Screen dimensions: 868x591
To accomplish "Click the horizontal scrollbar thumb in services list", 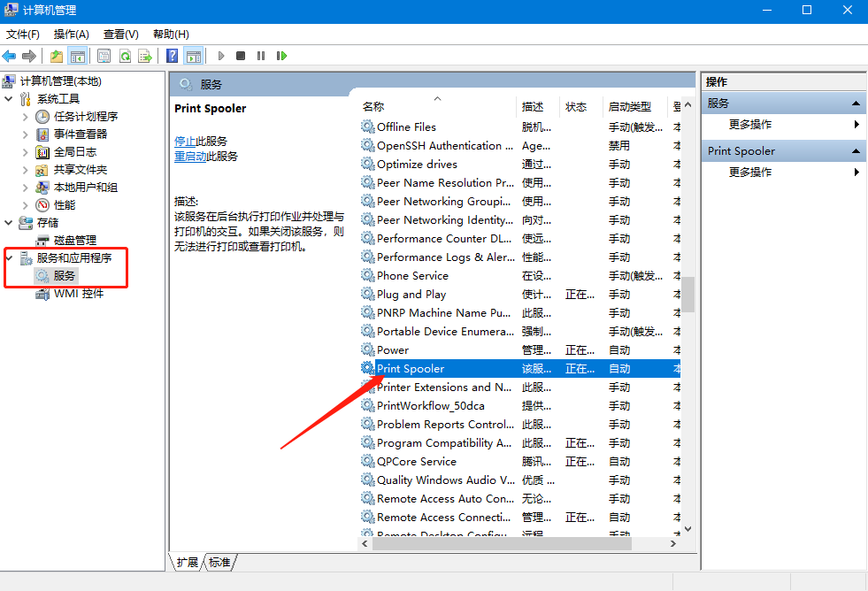I will coord(502,544).
